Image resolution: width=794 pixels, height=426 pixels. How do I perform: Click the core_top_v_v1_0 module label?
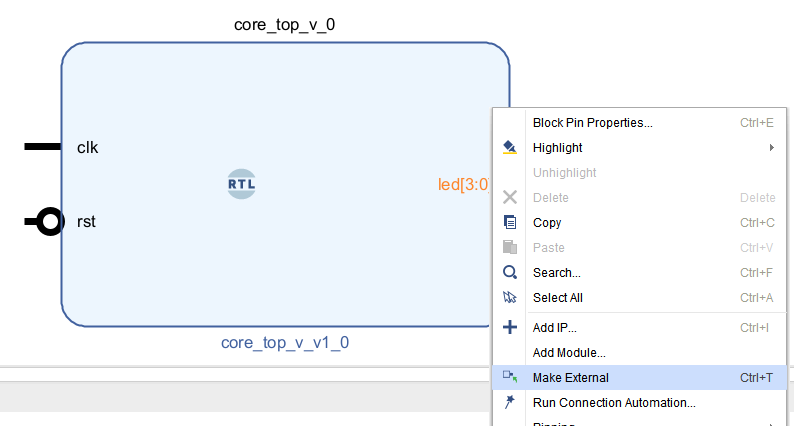coord(284,343)
